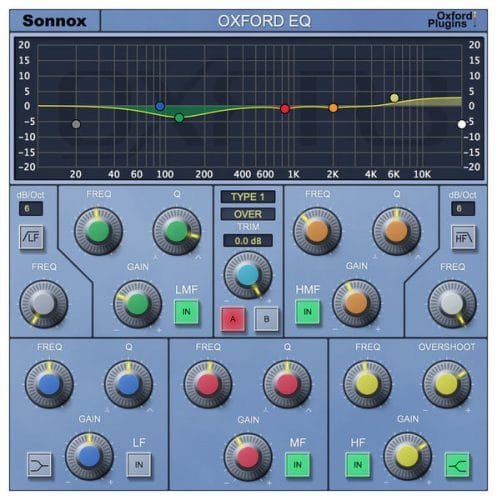
Task: Click the OXFORD EQ title text
Action: tap(264, 21)
